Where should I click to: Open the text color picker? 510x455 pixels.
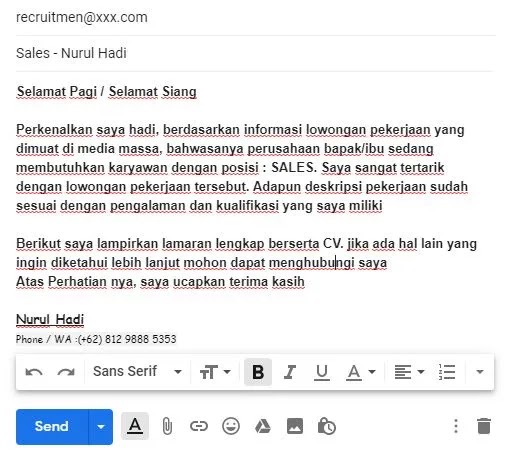[x=361, y=372]
